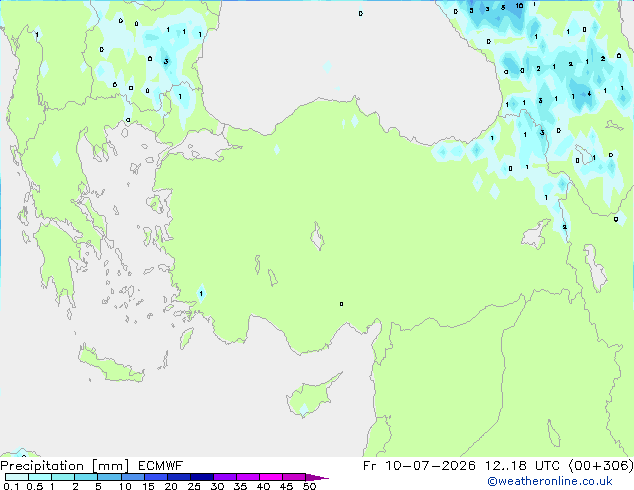The height and width of the screenshot is (490, 634).
Task: Click the 25–30 mm dark blue legend box
Action: click(202, 477)
